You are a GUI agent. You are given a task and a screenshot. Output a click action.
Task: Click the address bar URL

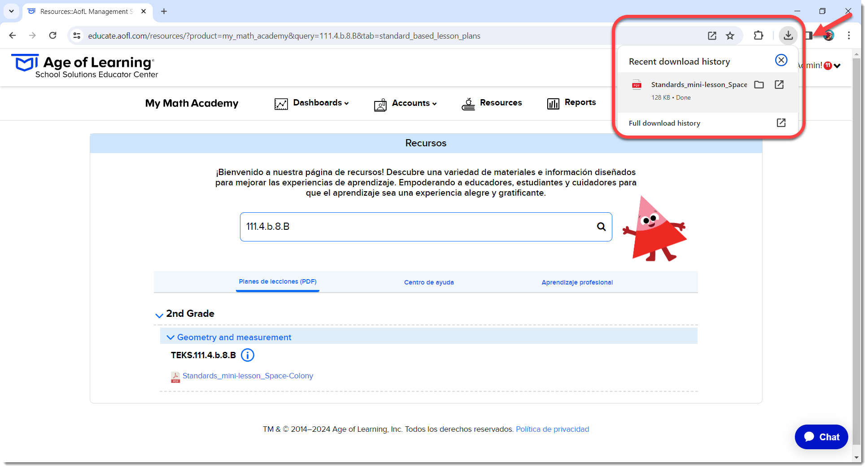pos(284,36)
